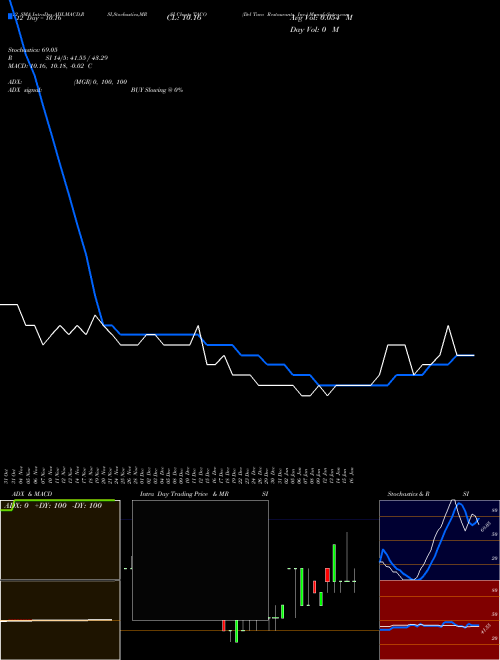Click the "ADX signal:" label
Image resolution: width=500 pixels, height=660 pixels.
[x=25, y=90]
